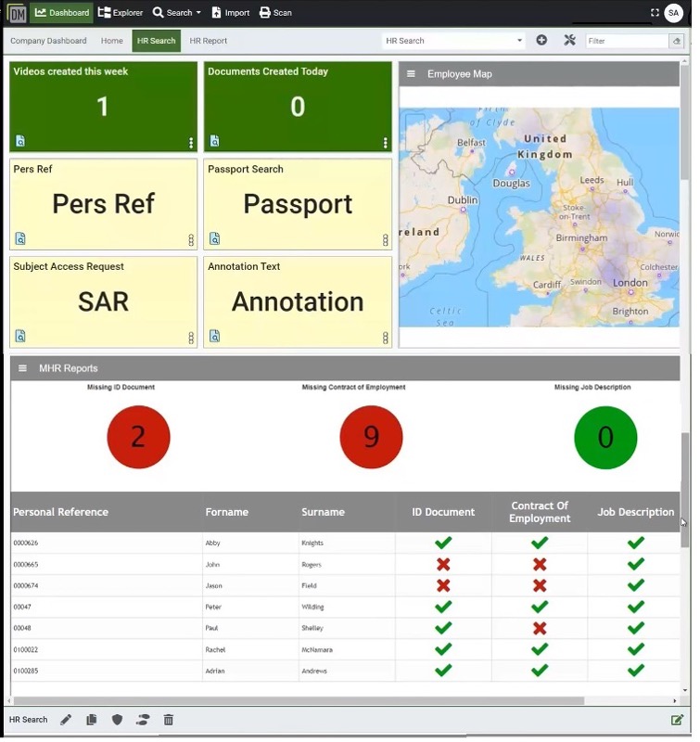Click the Pers Ref tile

(104, 204)
